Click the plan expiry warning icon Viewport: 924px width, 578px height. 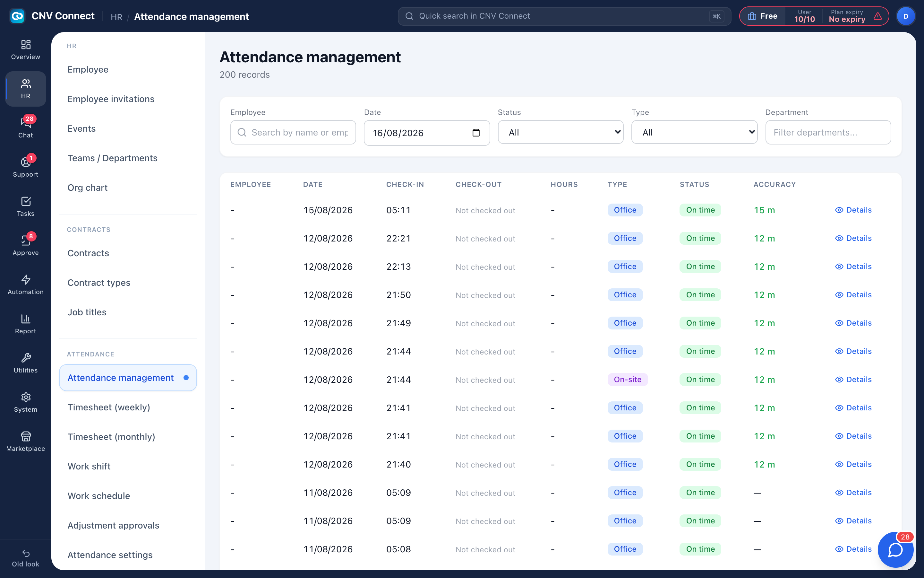(x=878, y=16)
